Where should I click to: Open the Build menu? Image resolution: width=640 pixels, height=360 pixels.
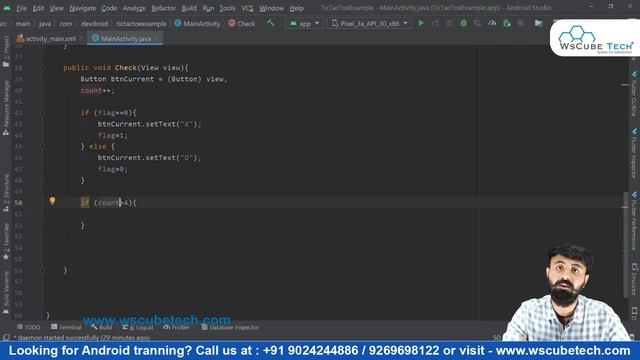(189, 8)
